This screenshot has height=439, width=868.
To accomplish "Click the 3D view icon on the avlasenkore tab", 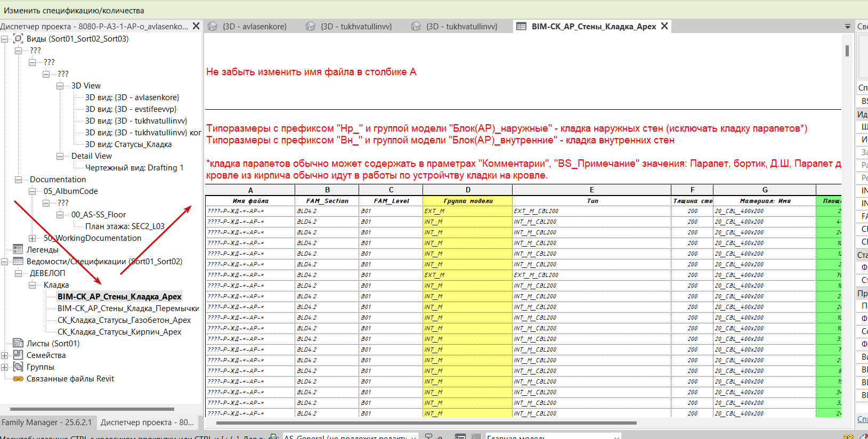I will [213, 26].
